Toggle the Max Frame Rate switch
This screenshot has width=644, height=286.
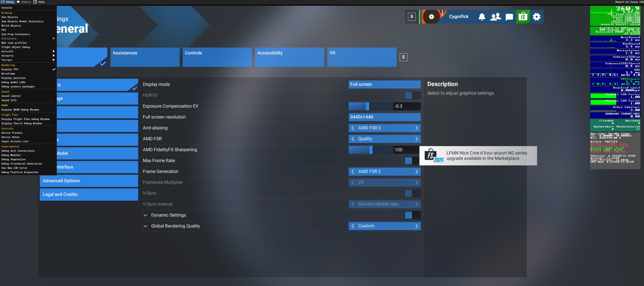tap(413, 160)
